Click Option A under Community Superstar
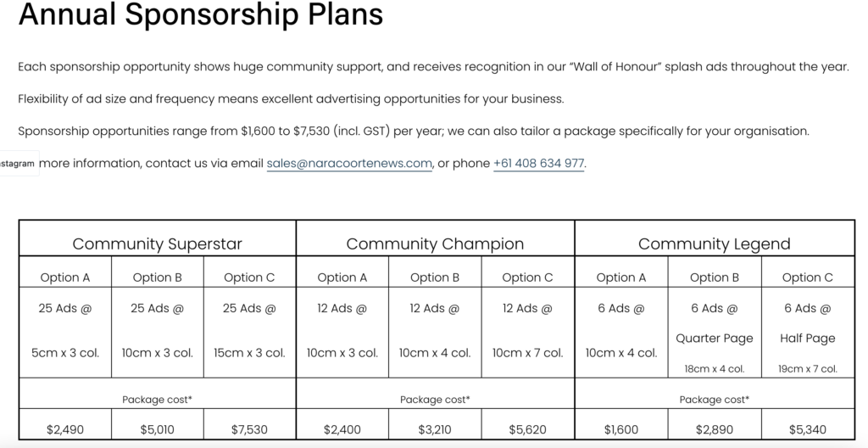The width and height of the screenshot is (868, 448). point(64,277)
